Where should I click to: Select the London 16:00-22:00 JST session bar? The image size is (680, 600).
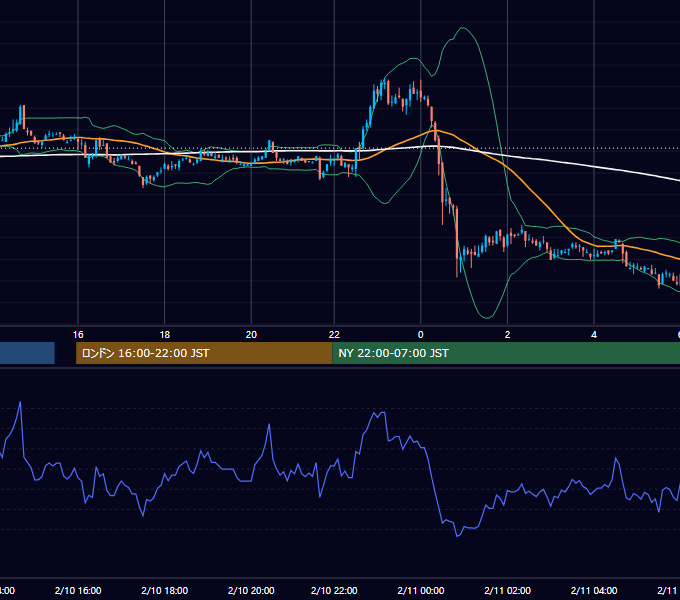click(204, 353)
